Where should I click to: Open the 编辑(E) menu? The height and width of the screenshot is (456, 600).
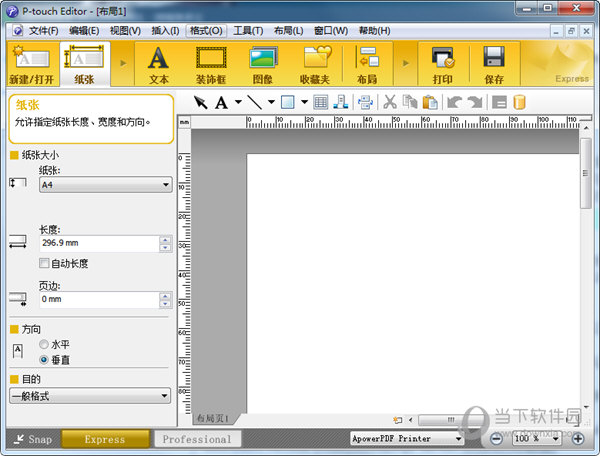84,31
